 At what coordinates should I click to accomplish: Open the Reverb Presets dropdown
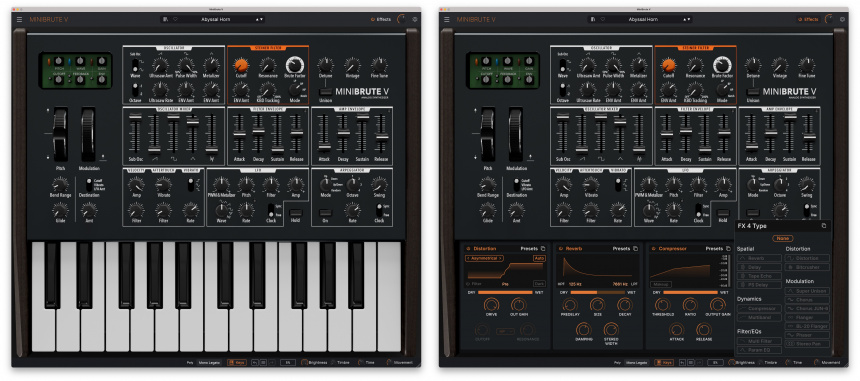pos(621,248)
